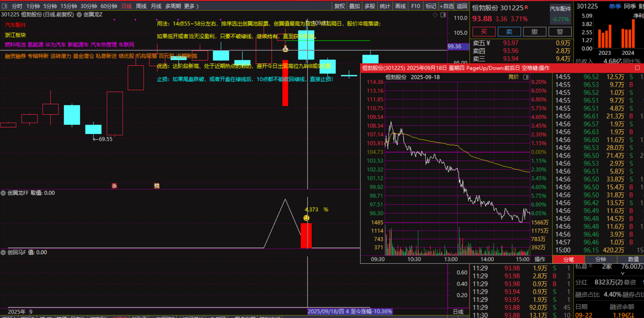Click the 榜 marker icon on the chart
The image size is (644, 318).
click(157, 186)
